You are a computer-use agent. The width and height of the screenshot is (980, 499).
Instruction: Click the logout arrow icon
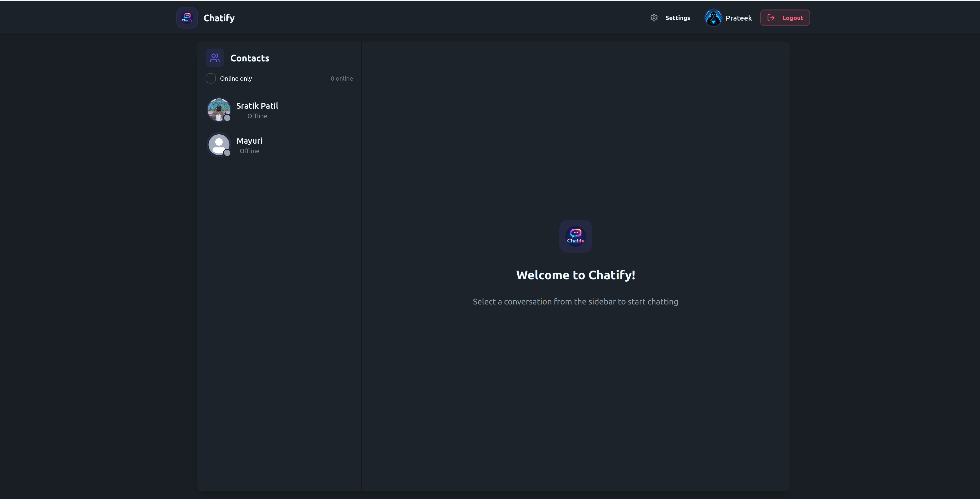[771, 18]
